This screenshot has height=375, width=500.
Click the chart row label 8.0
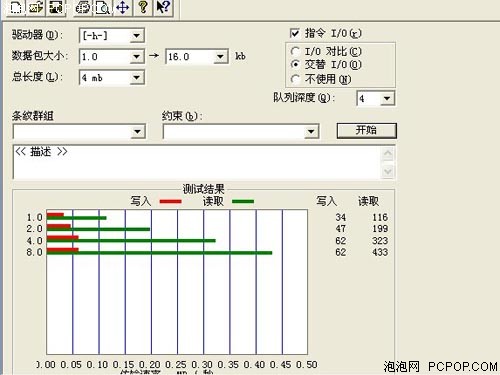(35, 252)
